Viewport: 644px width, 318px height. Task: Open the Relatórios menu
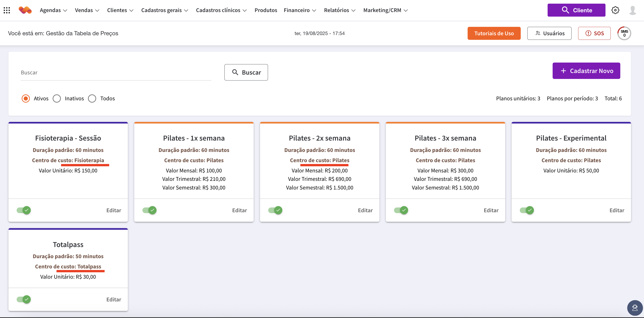[x=340, y=10]
